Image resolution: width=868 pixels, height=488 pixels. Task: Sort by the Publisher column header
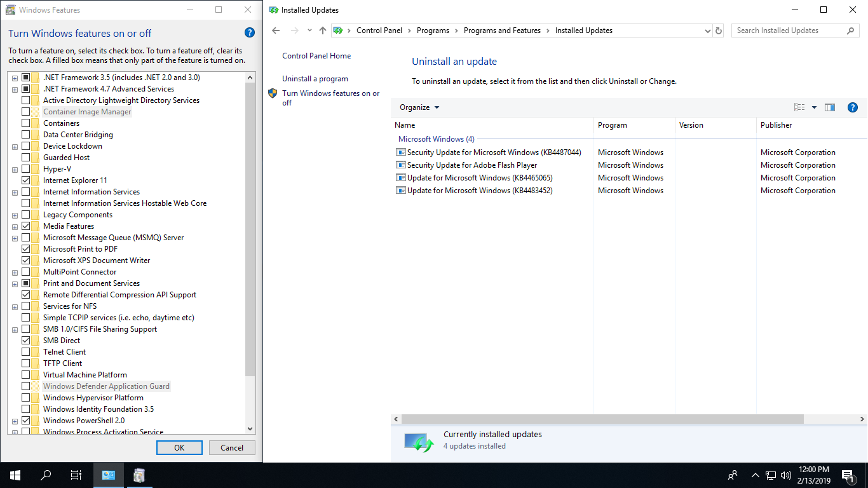[812, 125]
